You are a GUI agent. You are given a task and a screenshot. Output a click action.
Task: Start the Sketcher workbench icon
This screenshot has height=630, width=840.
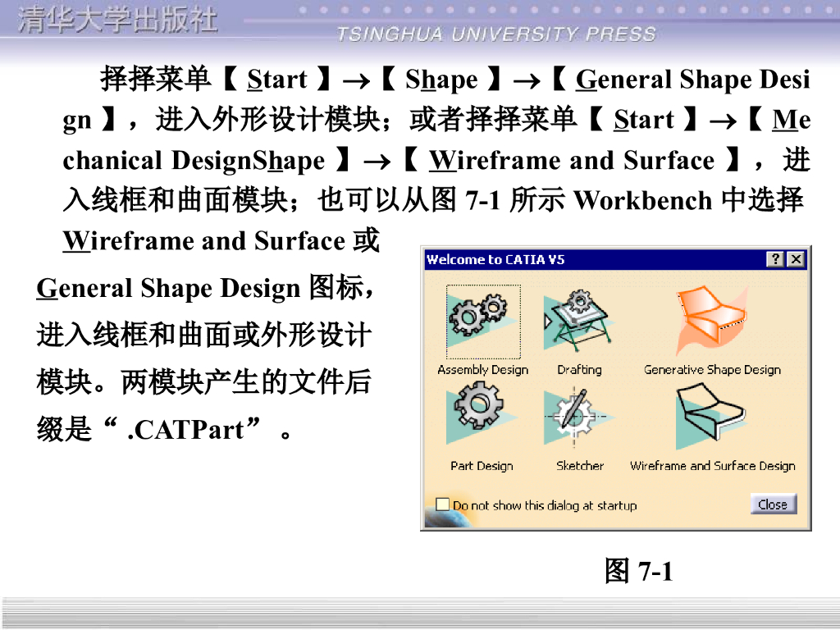579,418
